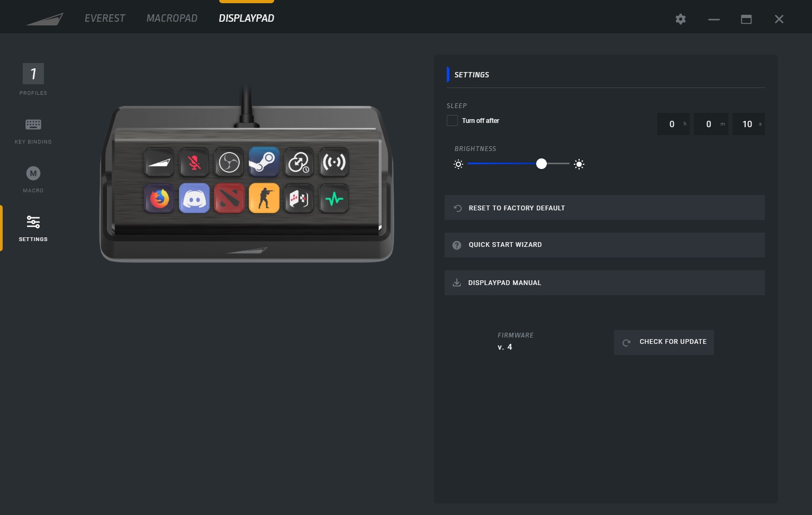Minimize the Base Camp window

tap(714, 19)
